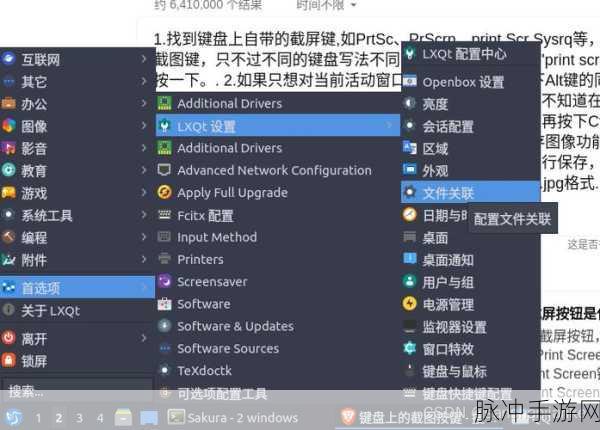The image size is (600, 430).
Task: Click the 锁屏 (Lock Screen) icon
Action: [8, 360]
